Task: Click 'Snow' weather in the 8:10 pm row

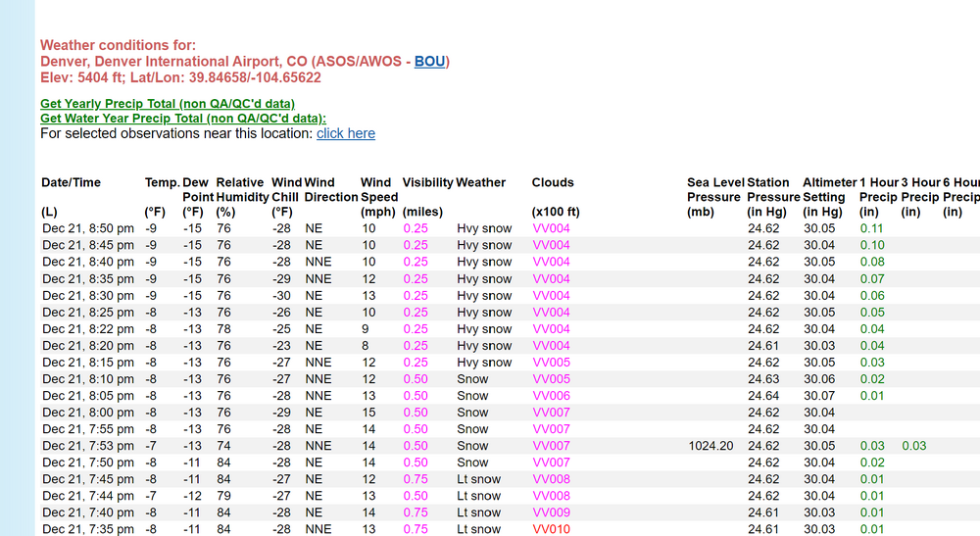Action: coord(472,379)
